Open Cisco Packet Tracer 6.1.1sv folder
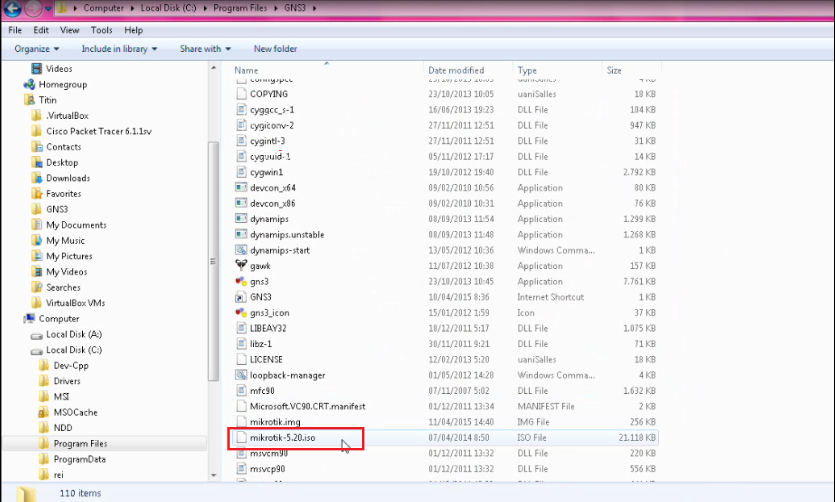The image size is (835, 502). point(99,131)
